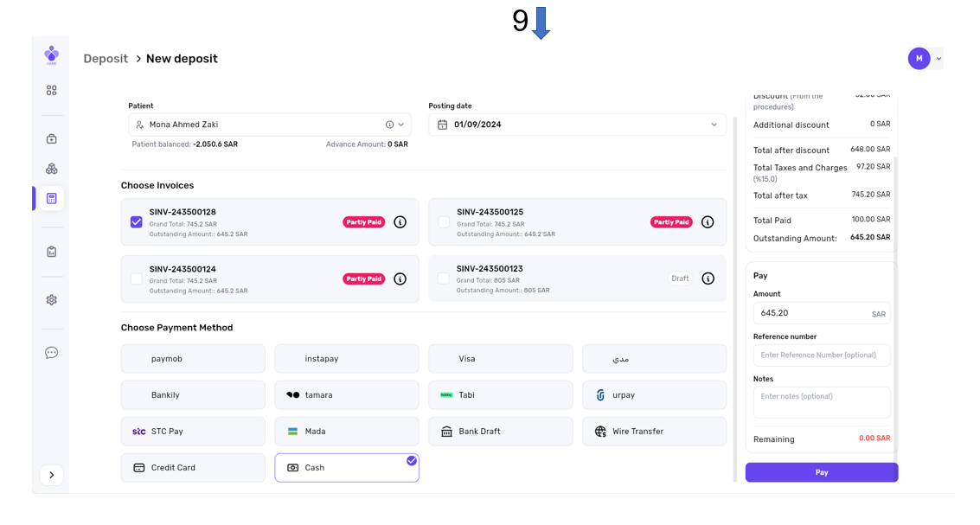This screenshot has height=525, width=980.
Task: Expand the Patient dropdown for Mona Ahmed Zaki
Action: pyautogui.click(x=400, y=125)
